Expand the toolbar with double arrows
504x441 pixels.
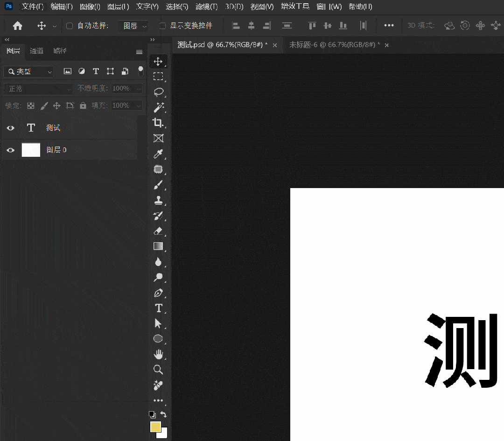pyautogui.click(x=152, y=40)
